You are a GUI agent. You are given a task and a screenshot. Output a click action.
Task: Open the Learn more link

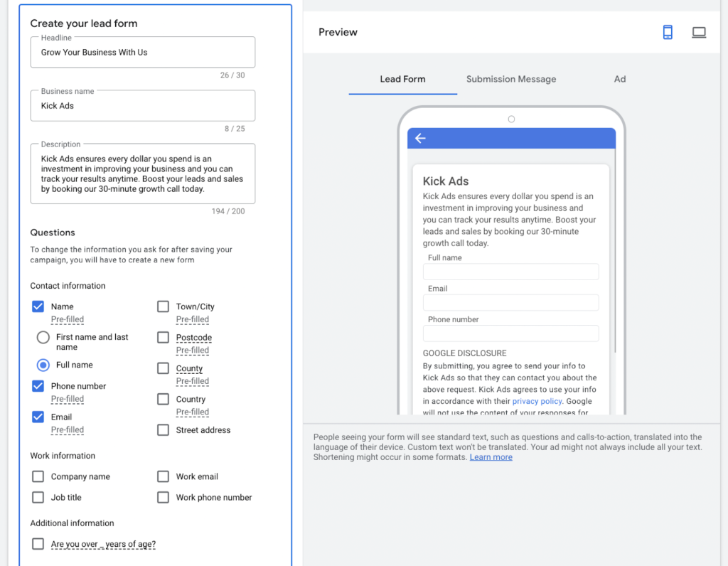click(x=491, y=457)
